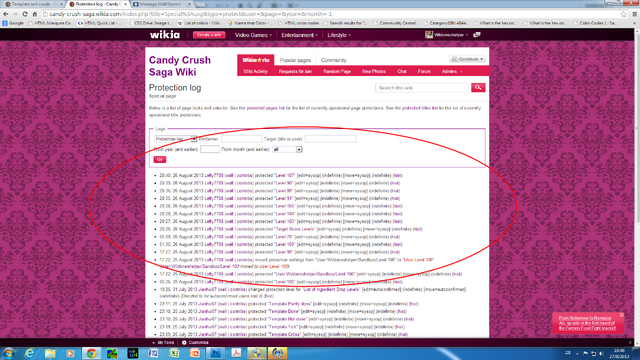This screenshot has width=640, height=360.
Task: Open New Photos
Action: tap(374, 71)
